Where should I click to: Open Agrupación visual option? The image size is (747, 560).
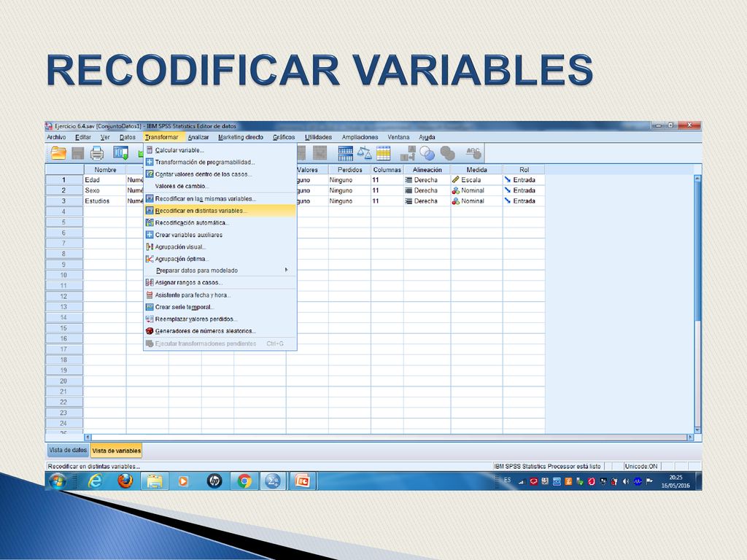220,246
